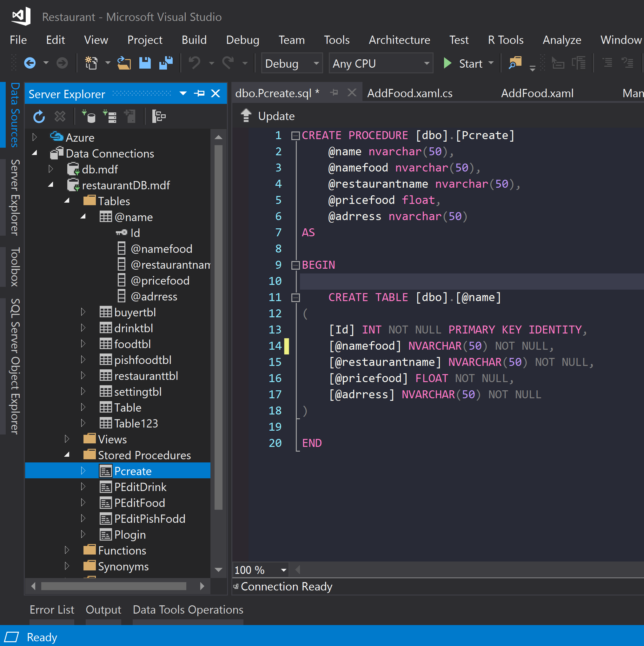Click the Save All toolbar icon
Viewport: 644px width, 646px height.
click(x=166, y=63)
